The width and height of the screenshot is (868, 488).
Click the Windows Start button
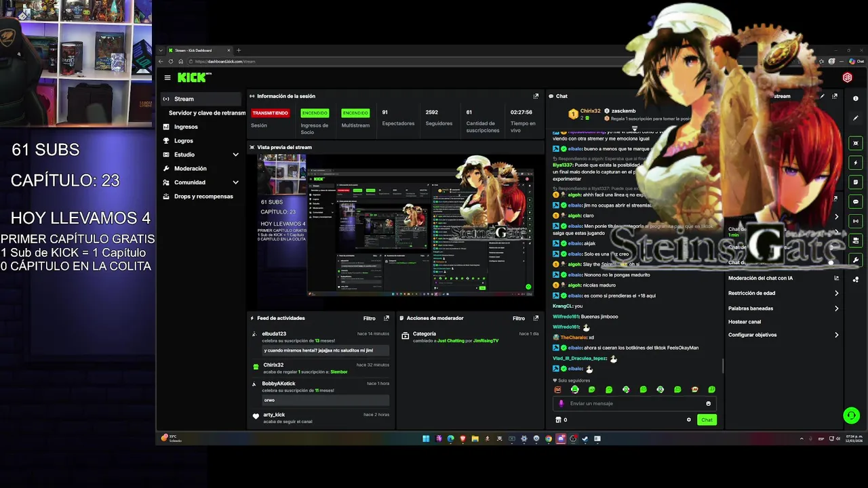pos(426,439)
